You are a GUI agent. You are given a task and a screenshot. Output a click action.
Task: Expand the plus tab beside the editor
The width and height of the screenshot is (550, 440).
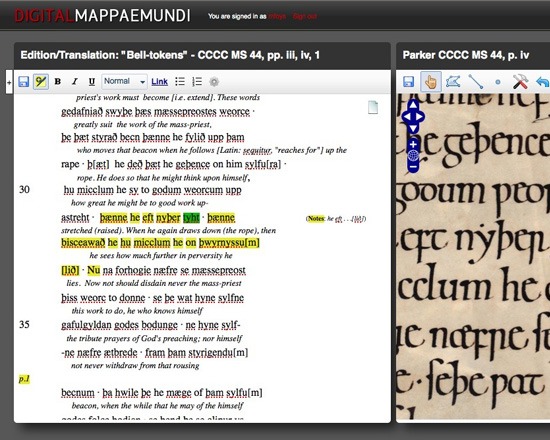(x=9, y=82)
